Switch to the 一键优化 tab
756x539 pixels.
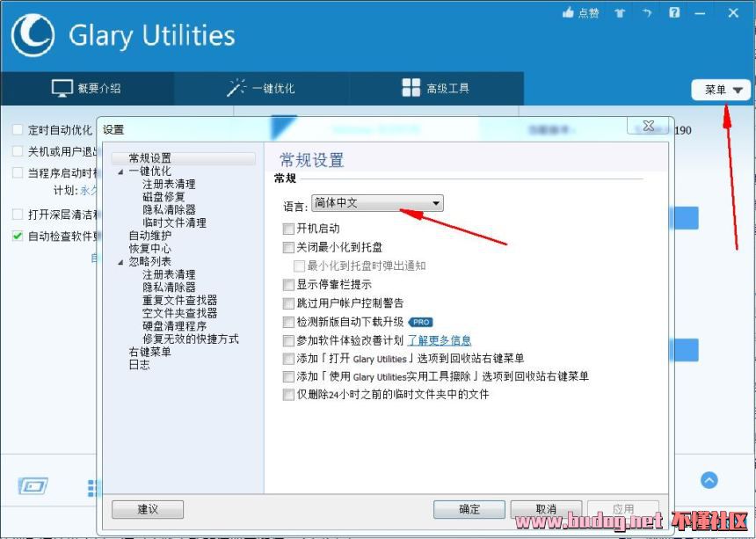(261, 88)
